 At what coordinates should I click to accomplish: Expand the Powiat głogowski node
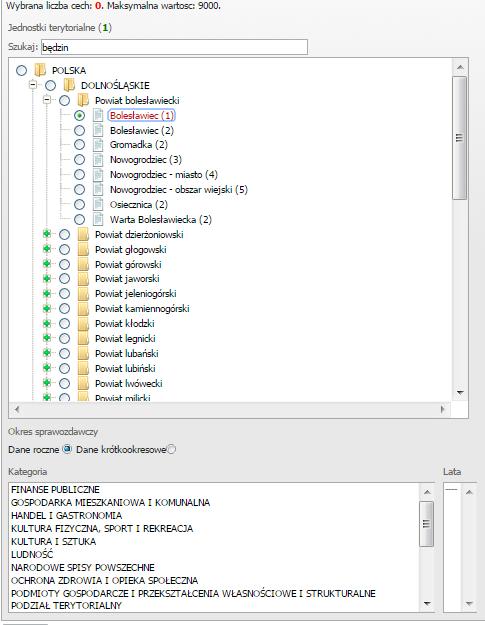coord(47,249)
